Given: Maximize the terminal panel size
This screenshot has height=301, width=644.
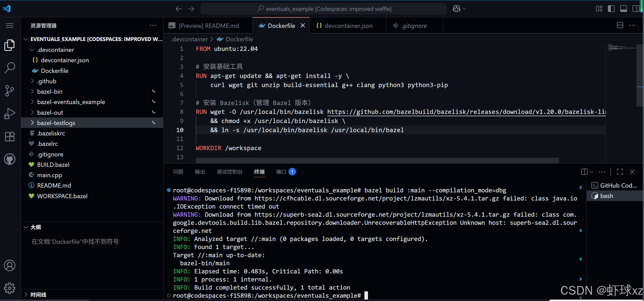Looking at the screenshot, I should tap(620, 172).
